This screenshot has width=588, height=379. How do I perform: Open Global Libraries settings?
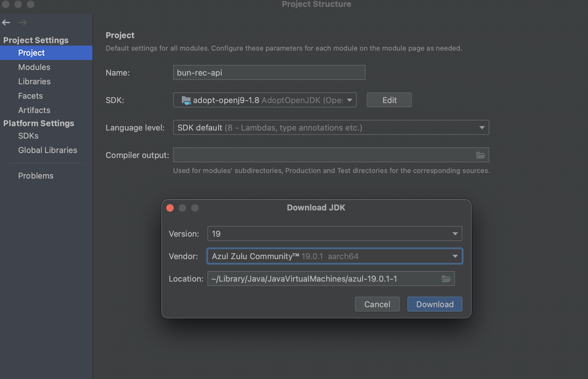[46, 150]
